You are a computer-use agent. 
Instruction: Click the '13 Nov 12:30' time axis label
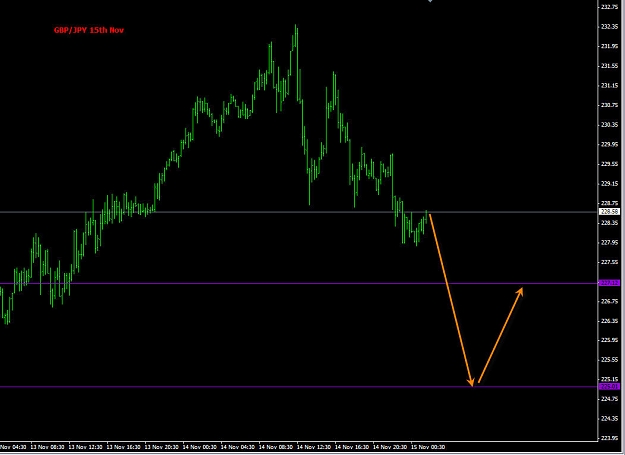85,447
